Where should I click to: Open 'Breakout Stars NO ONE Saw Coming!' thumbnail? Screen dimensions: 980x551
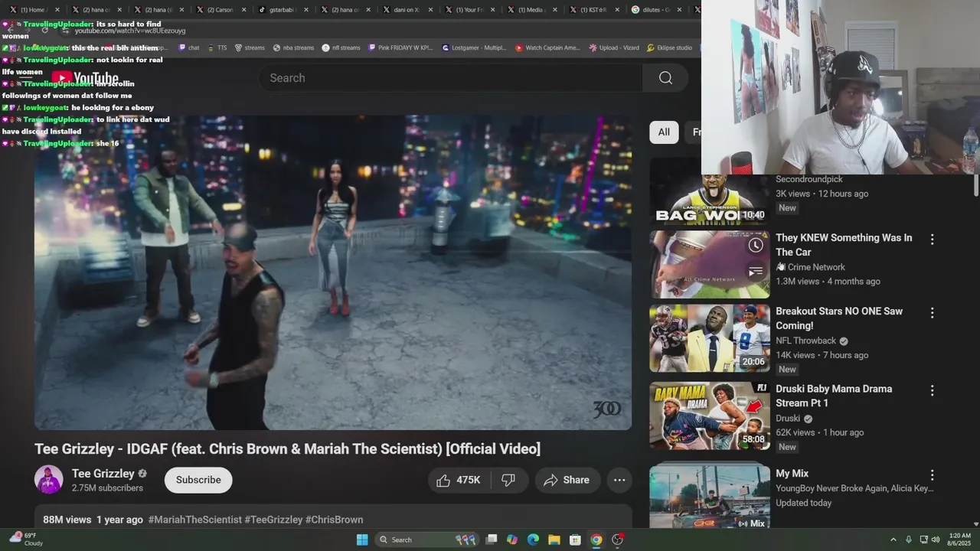pyautogui.click(x=710, y=338)
